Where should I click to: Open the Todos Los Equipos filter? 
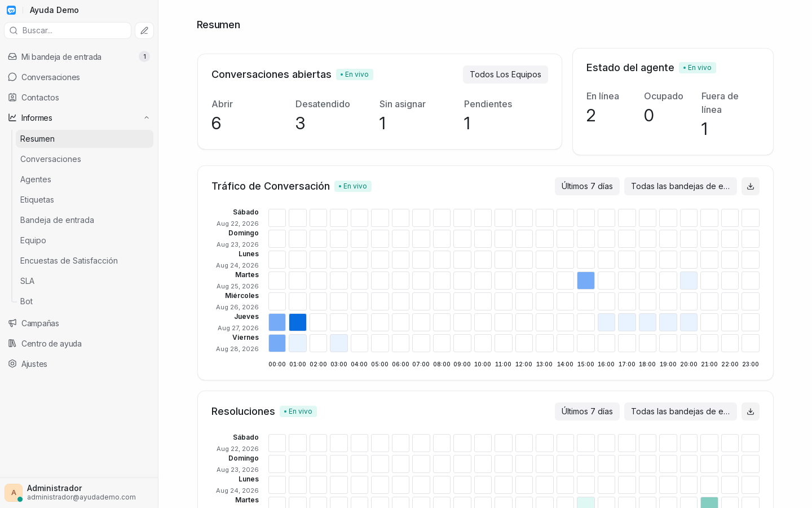(x=505, y=75)
